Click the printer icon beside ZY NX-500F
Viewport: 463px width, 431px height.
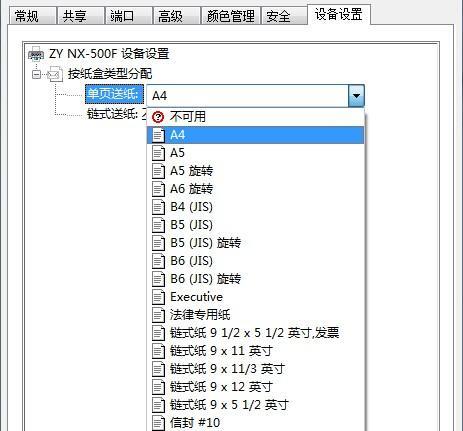pos(36,54)
